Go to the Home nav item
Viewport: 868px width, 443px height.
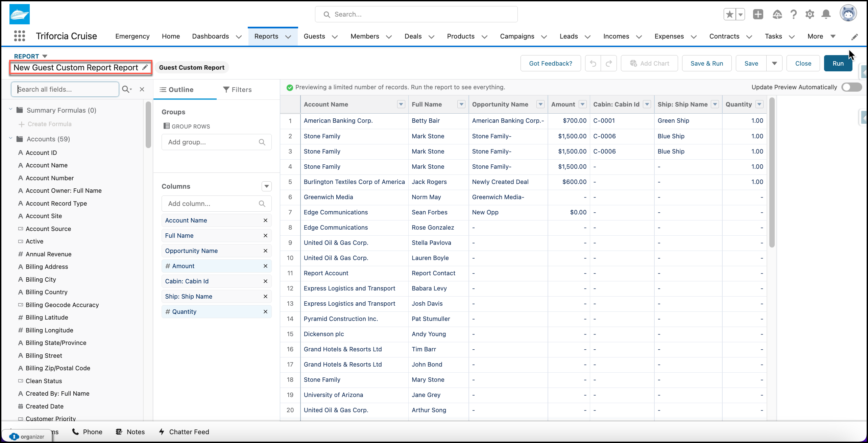[171, 36]
